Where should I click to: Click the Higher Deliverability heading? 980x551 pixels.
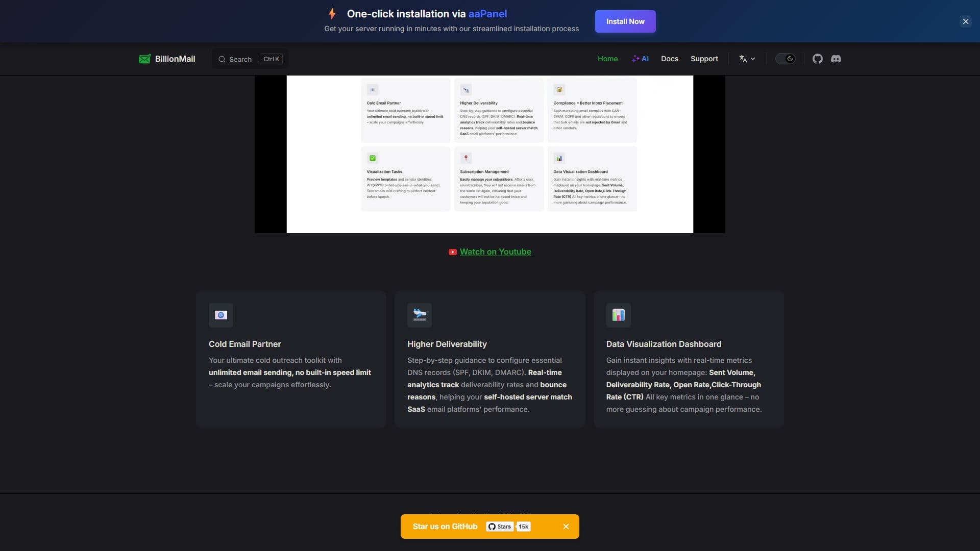[447, 344]
